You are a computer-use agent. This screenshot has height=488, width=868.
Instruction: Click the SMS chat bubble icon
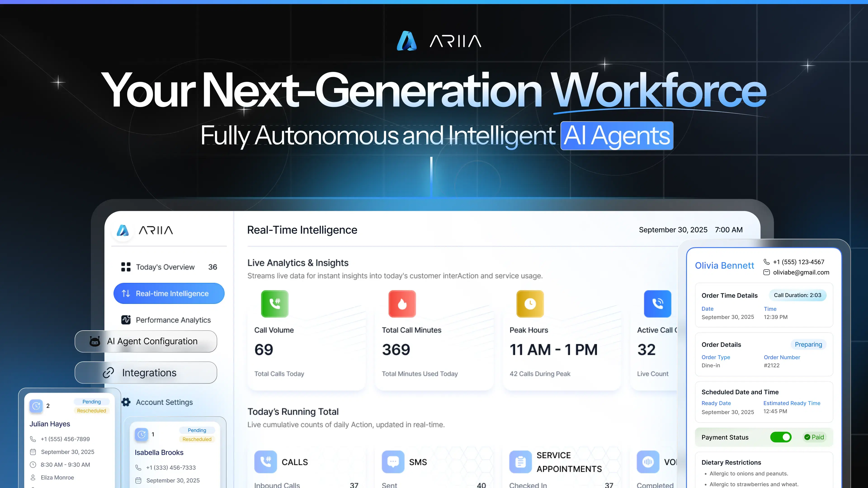[393, 462]
